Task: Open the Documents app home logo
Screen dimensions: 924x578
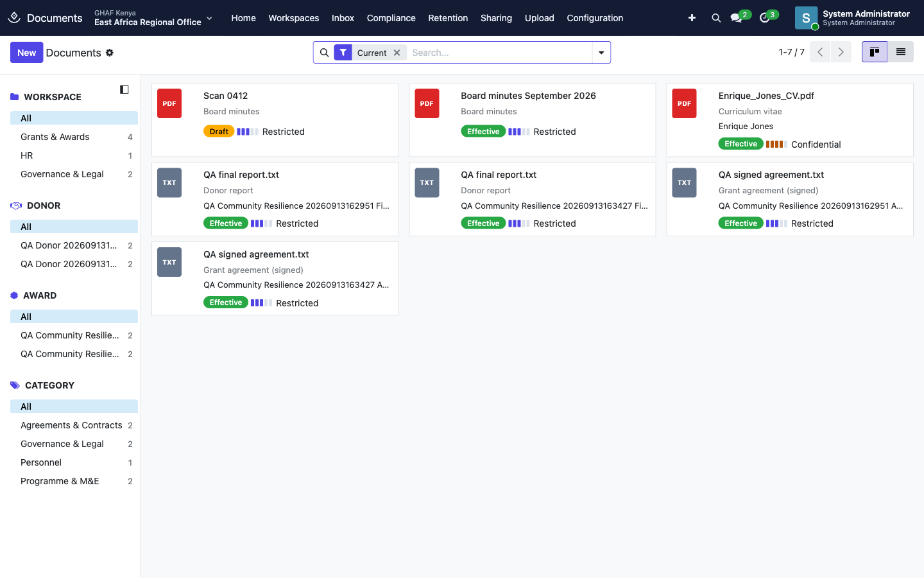Action: click(14, 18)
